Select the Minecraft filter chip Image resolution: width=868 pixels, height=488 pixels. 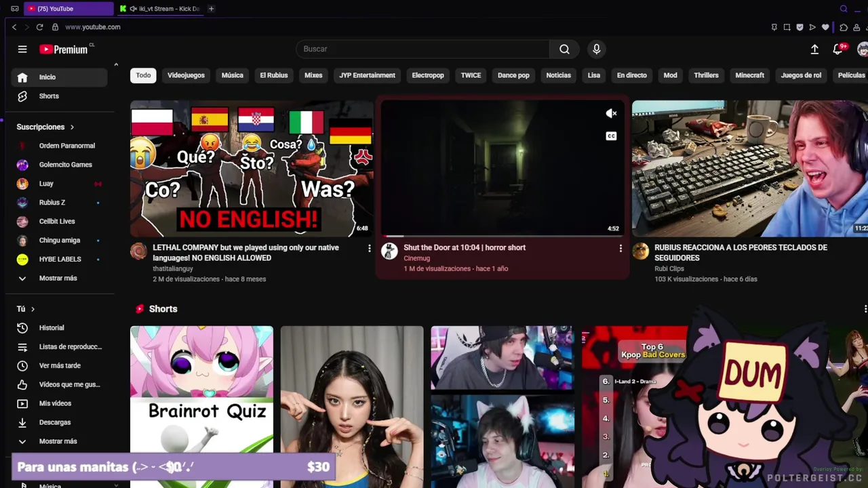[x=750, y=75]
